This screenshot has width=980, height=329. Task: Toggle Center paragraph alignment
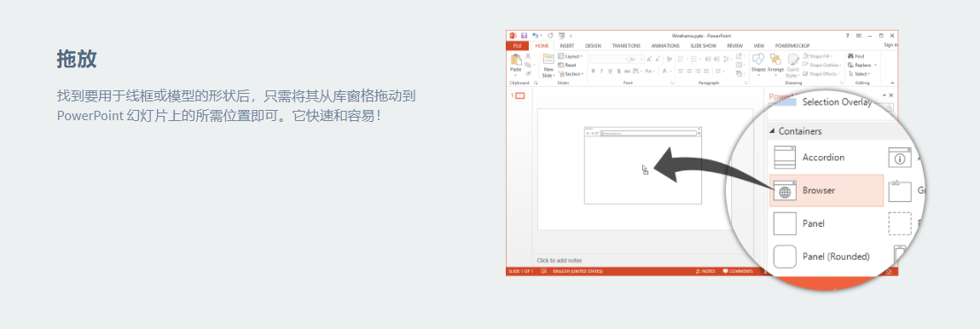pos(689,71)
